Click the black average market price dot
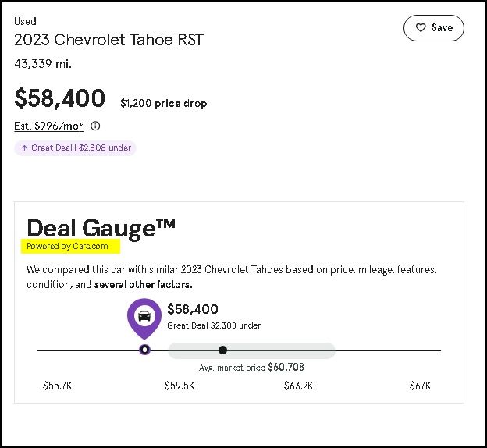 222,350
